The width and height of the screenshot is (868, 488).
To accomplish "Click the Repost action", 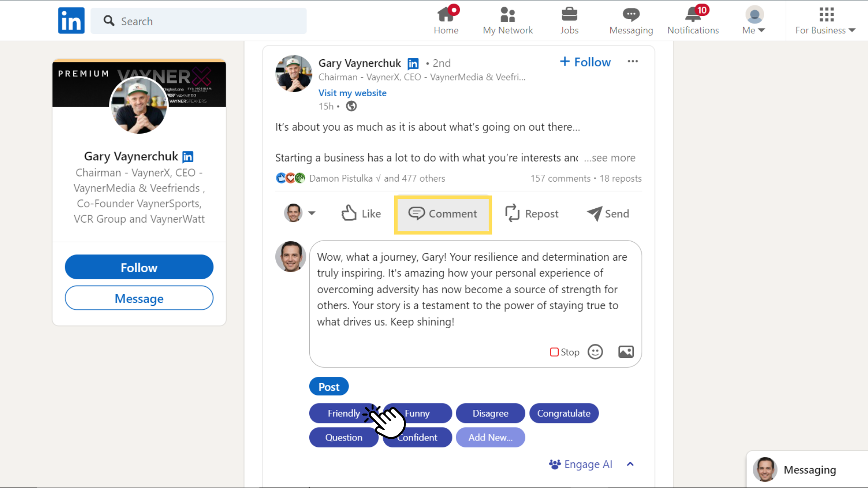I will [532, 214].
